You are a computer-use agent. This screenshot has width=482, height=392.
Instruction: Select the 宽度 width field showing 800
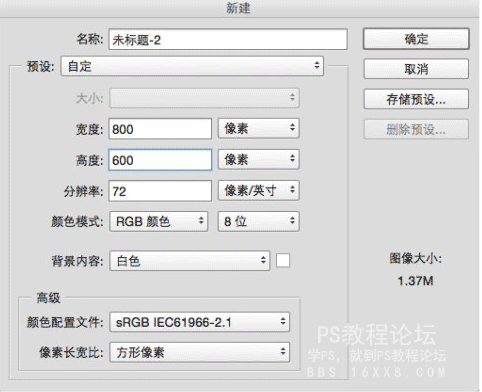click(160, 129)
